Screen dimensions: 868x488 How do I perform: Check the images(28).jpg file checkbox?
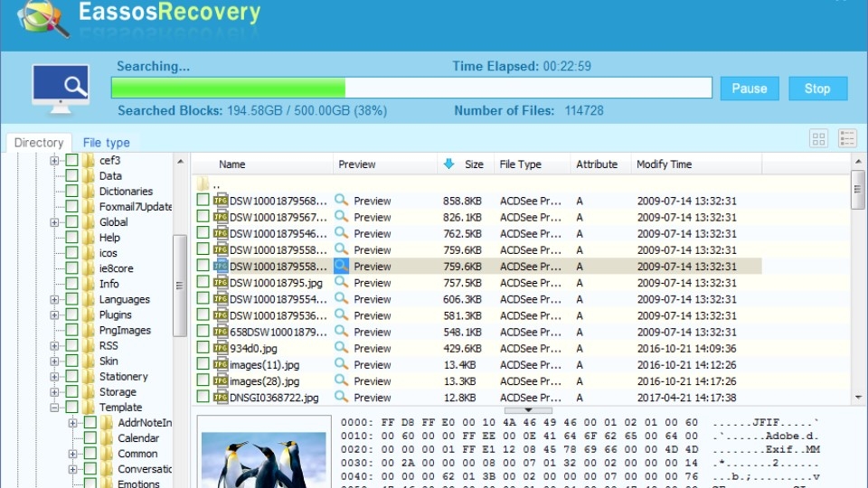(203, 380)
